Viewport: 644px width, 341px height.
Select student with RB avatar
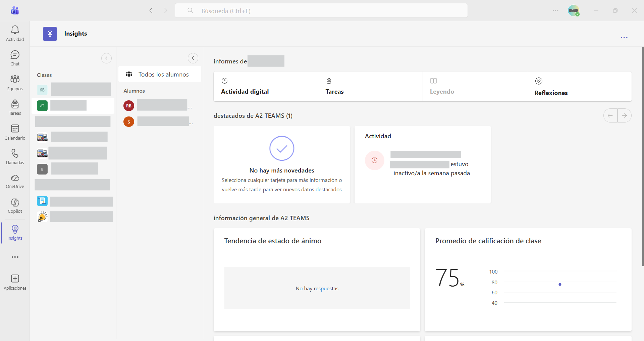click(129, 106)
